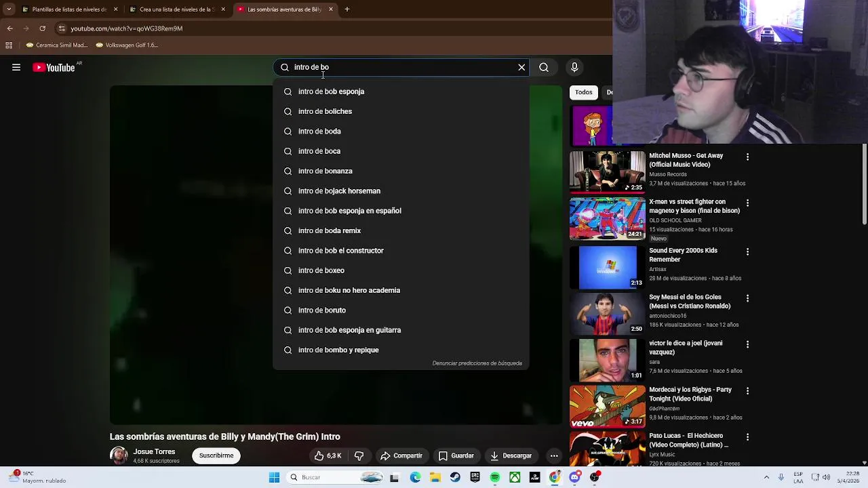The image size is (868, 488).
Task: Save the video with Guardar
Action: 456,455
